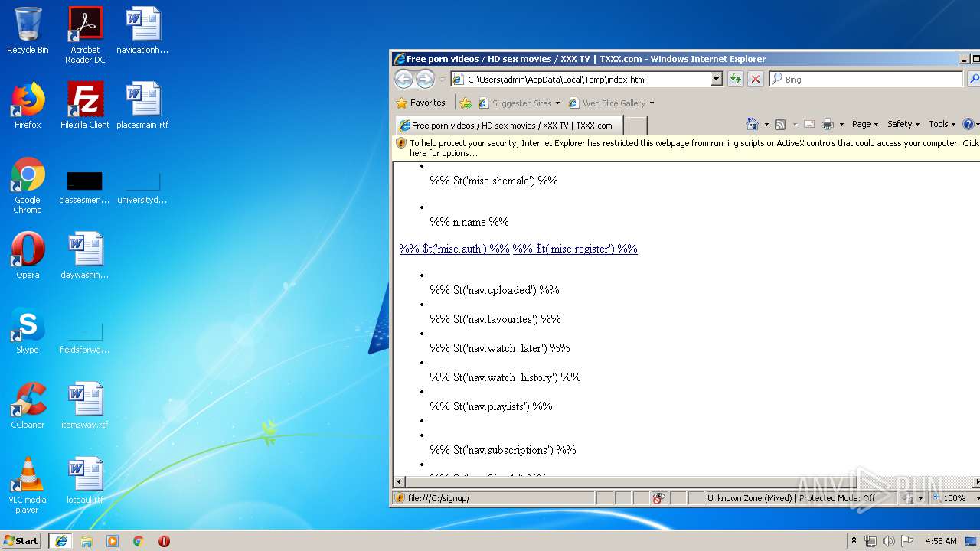Image resolution: width=980 pixels, height=551 pixels.
Task: Click the 4:55 AM clock
Action: point(941,541)
